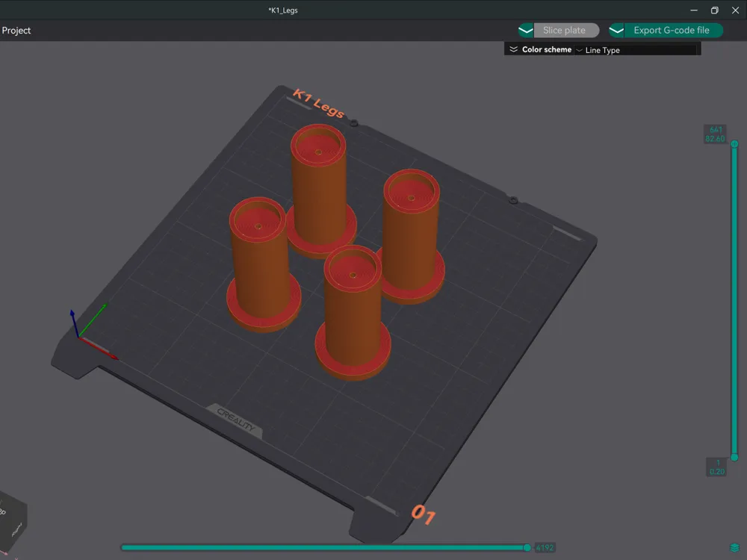This screenshot has height=560, width=747.
Task: Click the layers stack icon
Action: point(734,547)
